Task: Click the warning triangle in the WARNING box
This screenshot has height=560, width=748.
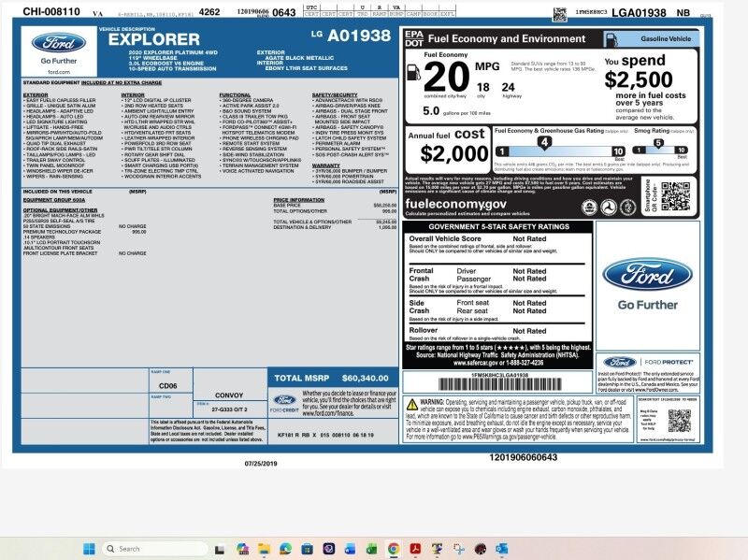Action: tap(411, 404)
